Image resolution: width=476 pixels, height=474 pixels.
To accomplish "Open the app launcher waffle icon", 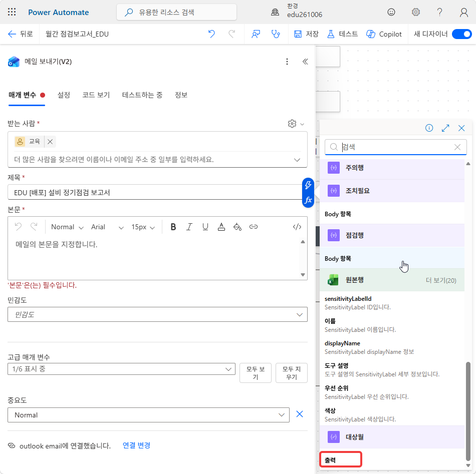I will (12, 12).
